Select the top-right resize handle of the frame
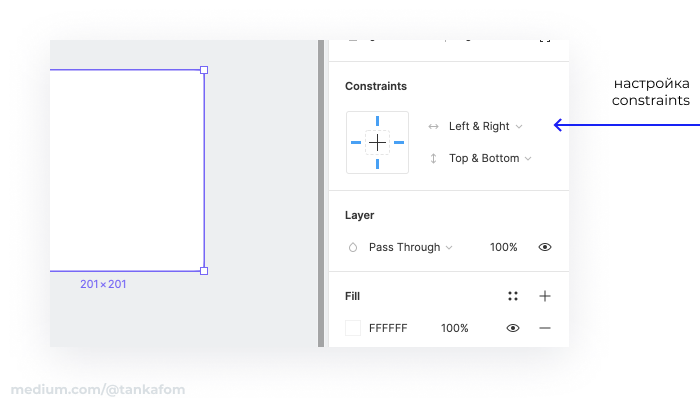 (204, 70)
